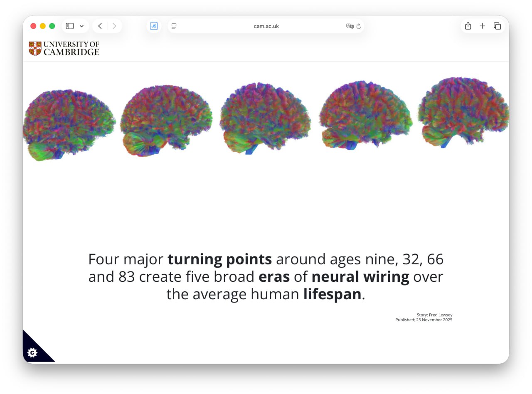Go forward to the next page

[114, 26]
